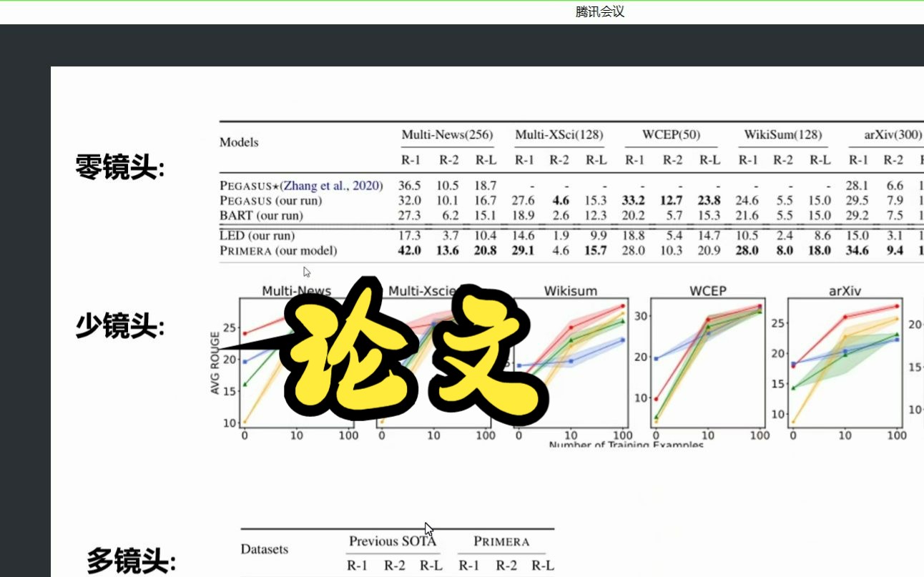Click the WCEP chart title
The image size is (924, 577).
[x=708, y=291]
